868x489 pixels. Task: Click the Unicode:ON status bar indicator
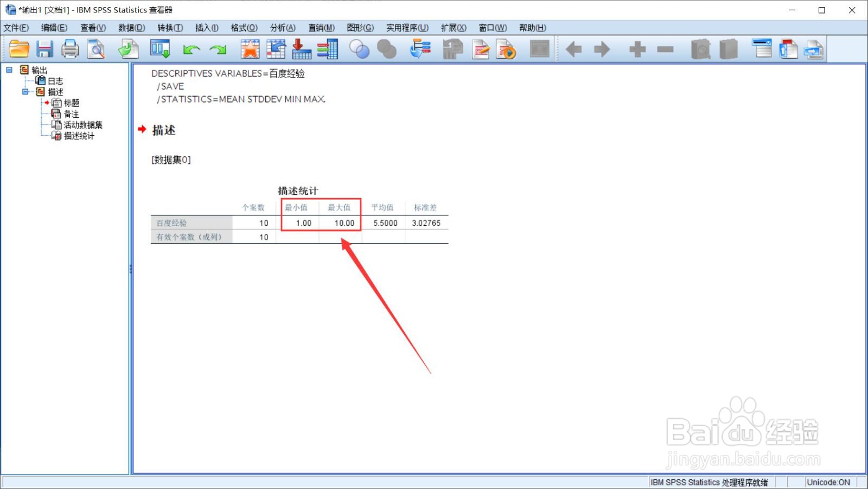pos(828,482)
